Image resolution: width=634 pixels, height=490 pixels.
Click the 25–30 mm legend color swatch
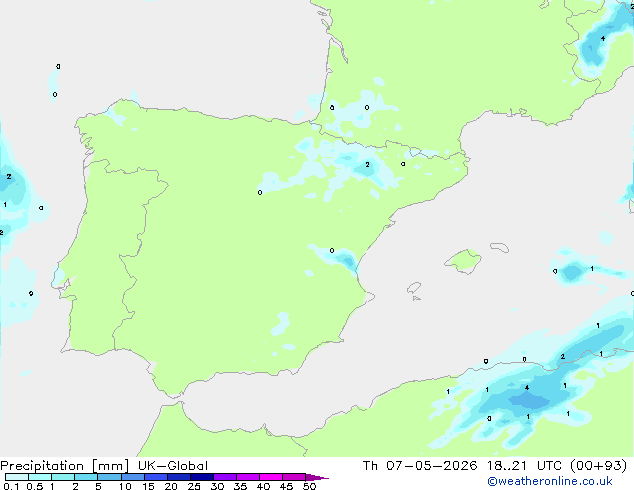[x=202, y=477]
